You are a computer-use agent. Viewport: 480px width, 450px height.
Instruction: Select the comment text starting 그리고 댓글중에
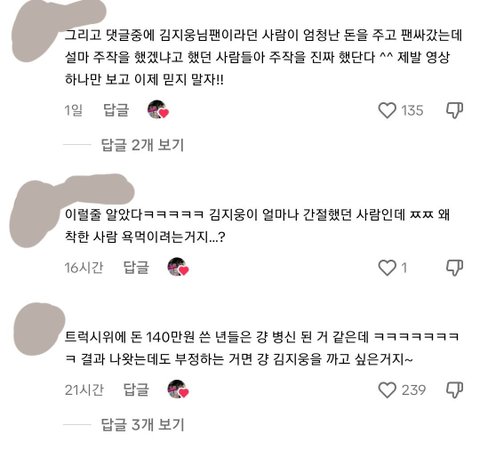click(x=263, y=57)
